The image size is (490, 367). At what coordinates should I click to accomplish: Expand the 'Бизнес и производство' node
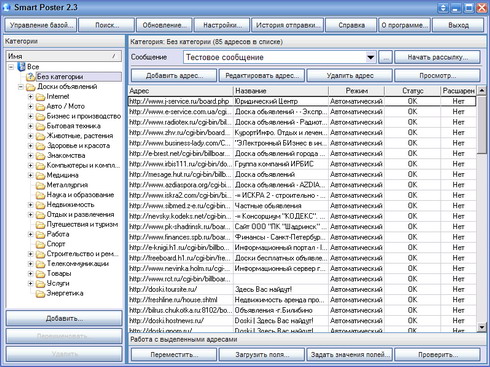tap(30, 116)
